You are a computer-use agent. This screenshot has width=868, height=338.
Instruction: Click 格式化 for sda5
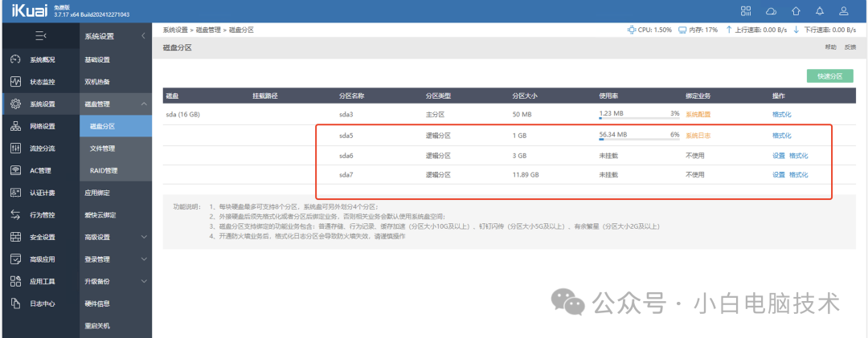click(782, 135)
